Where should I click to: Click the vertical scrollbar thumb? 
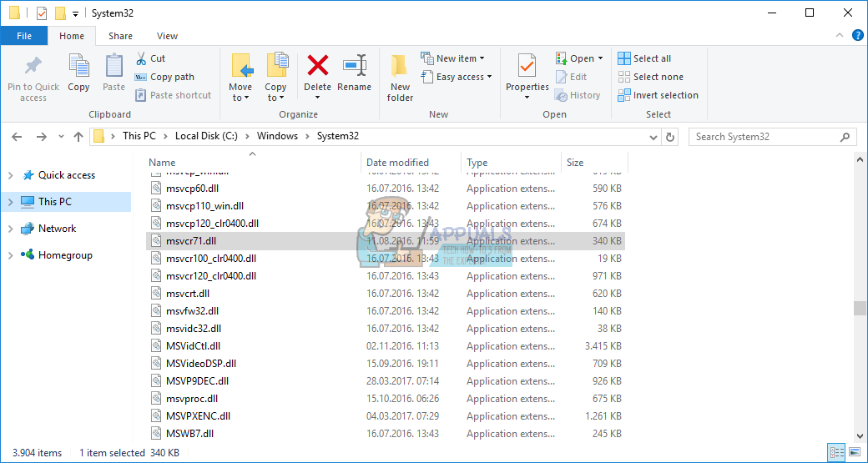[x=859, y=308]
